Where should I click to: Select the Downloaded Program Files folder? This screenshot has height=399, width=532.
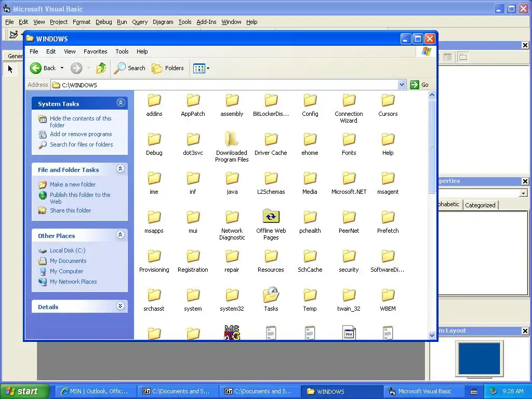tap(232, 147)
